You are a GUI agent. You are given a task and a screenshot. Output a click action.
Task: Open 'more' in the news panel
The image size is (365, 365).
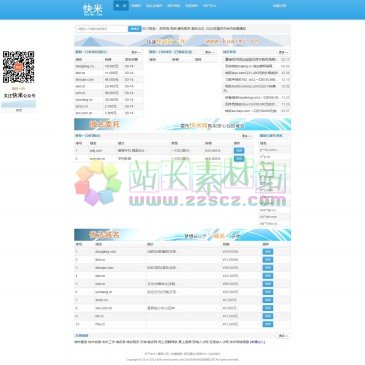[x=283, y=52]
